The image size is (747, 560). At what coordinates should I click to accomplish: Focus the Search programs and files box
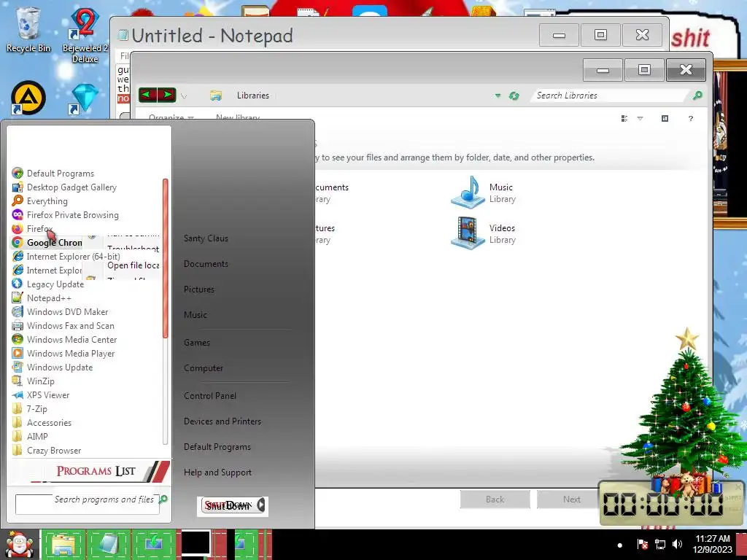88,504
